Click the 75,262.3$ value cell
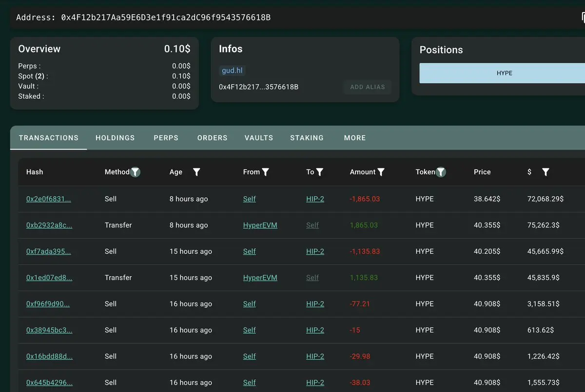Screen dimensions: 585x392 tap(544, 225)
